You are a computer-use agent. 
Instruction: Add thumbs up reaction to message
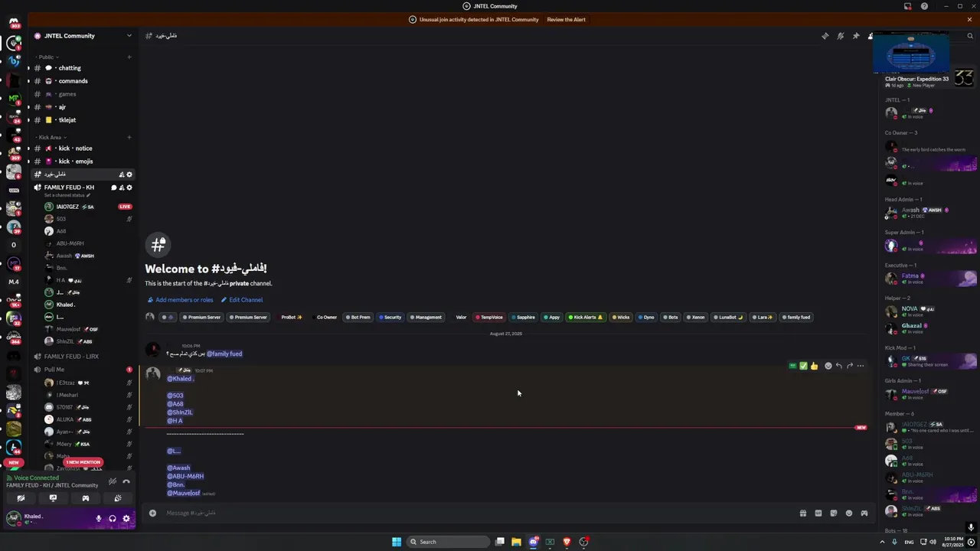click(x=814, y=366)
